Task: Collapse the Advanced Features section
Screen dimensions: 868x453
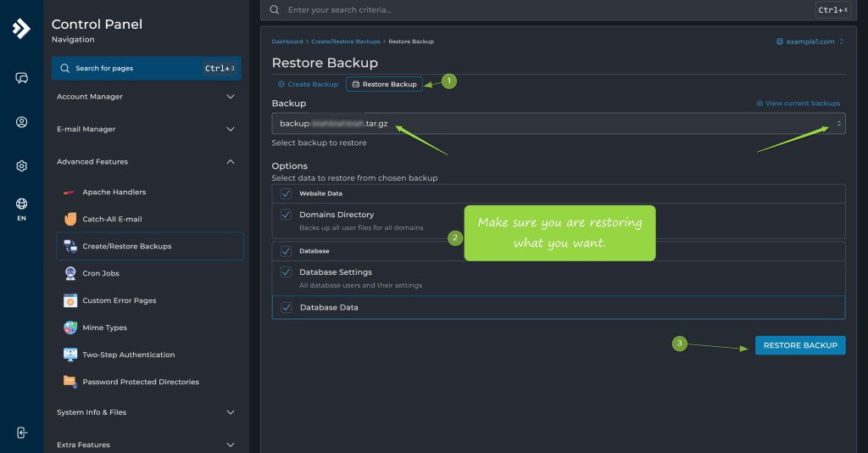Action: (146, 162)
